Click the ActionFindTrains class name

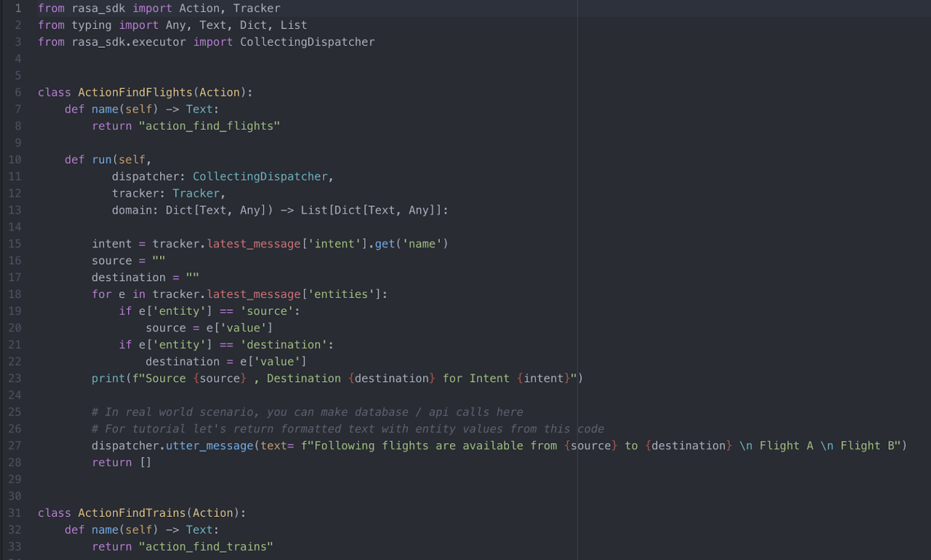132,513
